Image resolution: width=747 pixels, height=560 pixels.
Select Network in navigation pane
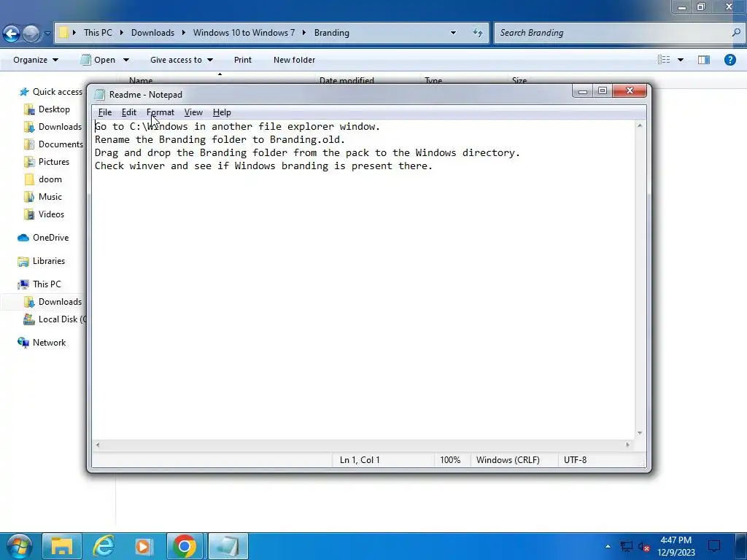tap(42, 343)
